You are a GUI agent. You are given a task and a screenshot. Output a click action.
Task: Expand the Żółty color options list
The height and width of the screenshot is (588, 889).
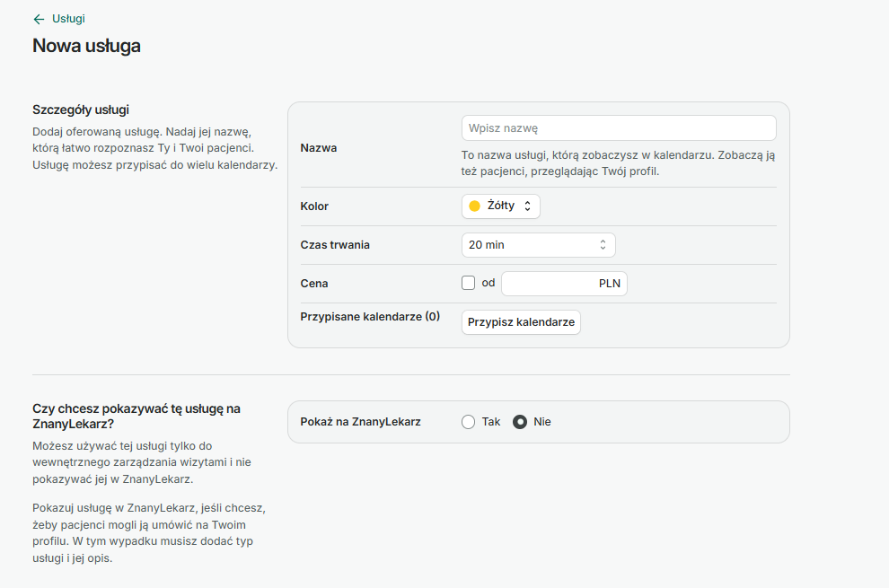coord(500,206)
